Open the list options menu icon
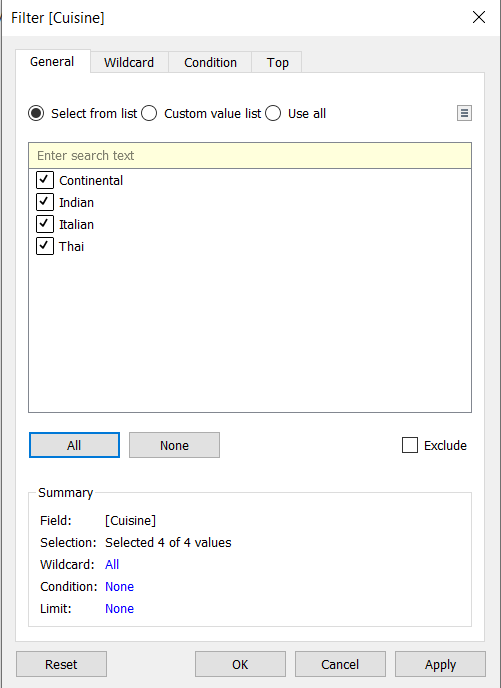This screenshot has width=501, height=688. coord(464,113)
